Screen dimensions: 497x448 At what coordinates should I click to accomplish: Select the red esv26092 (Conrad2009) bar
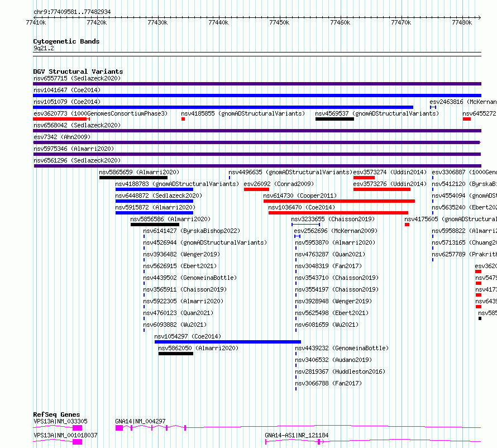[x=256, y=189]
